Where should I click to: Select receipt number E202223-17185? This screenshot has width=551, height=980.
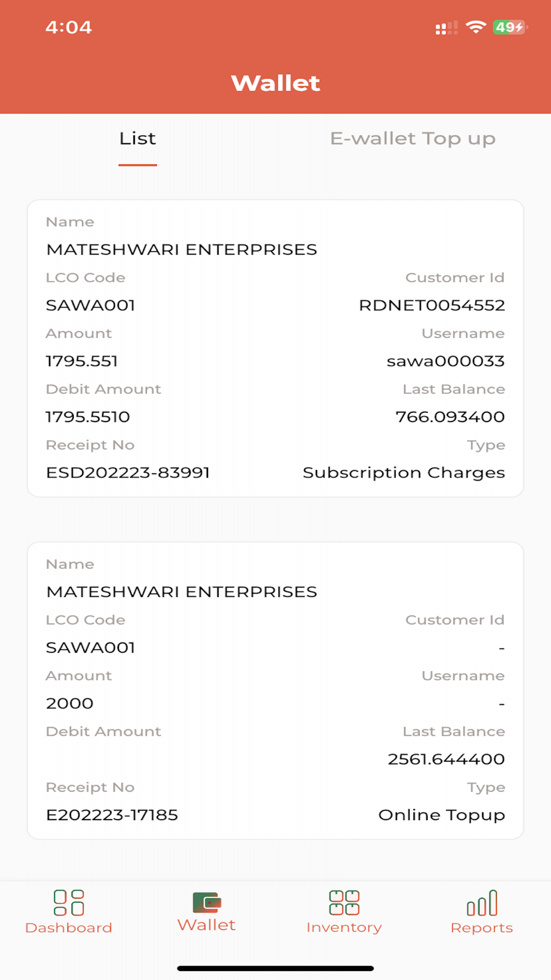point(112,815)
